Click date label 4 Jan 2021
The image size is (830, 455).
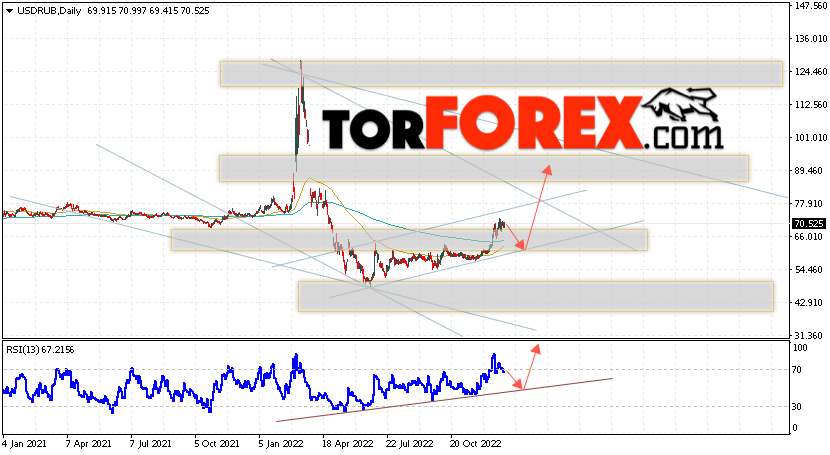24,443
